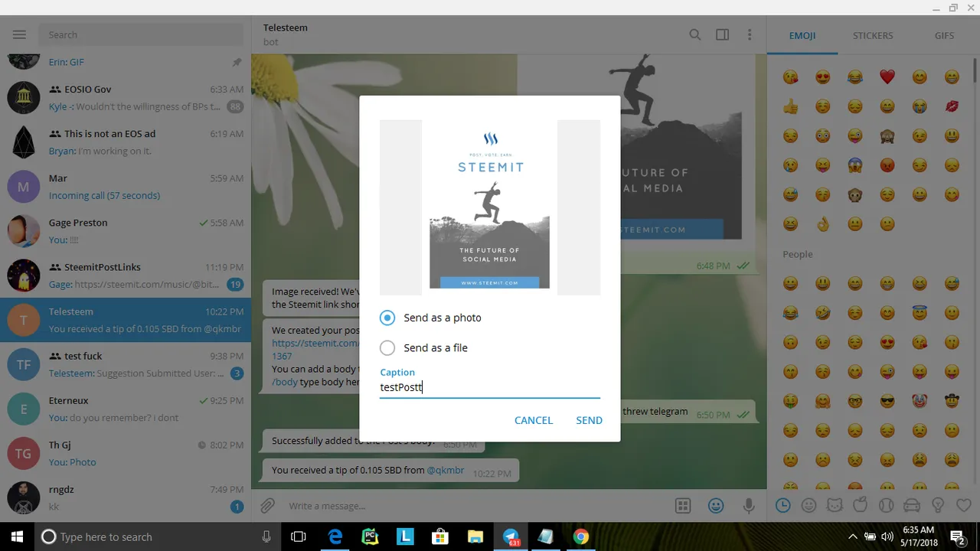The width and height of the screenshot is (980, 551).
Task: Open the This is not an EOS ad chat
Action: pyautogui.click(x=126, y=142)
